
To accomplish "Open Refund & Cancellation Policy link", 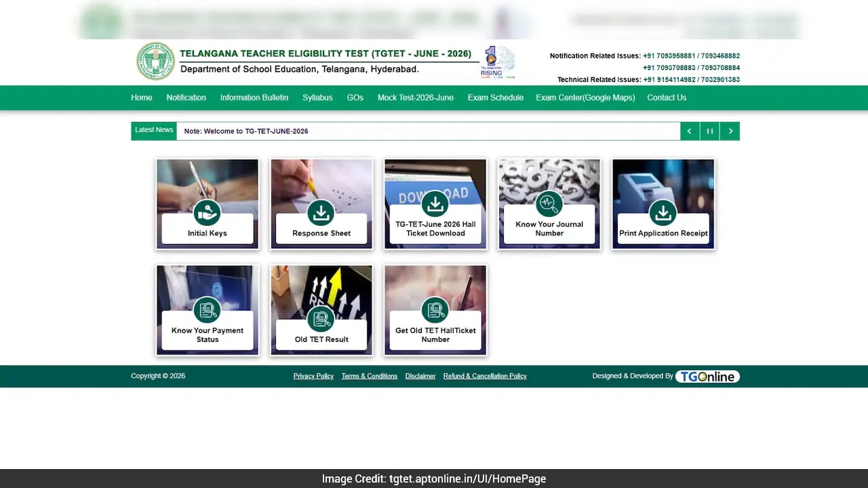I will (485, 376).
